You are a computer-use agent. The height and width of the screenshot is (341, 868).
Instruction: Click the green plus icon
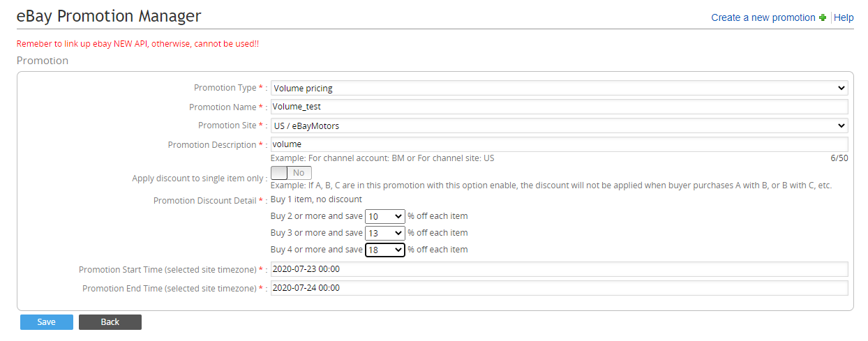click(823, 17)
